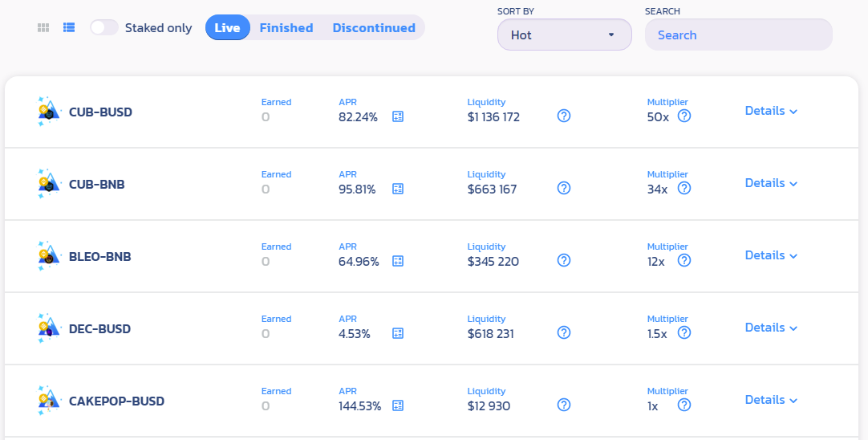Select the Live tab

point(228,28)
